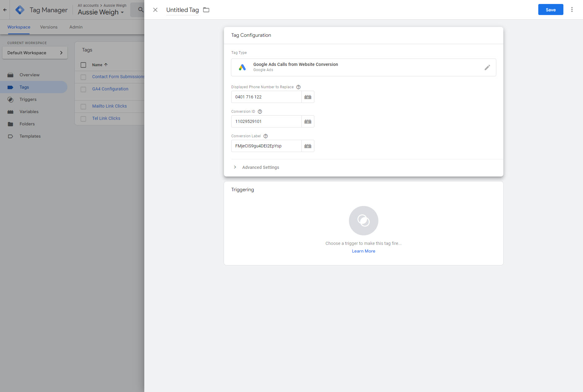Open variable picker for Displayed Phone Number
Image resolution: width=583 pixels, height=392 pixels.
point(308,97)
